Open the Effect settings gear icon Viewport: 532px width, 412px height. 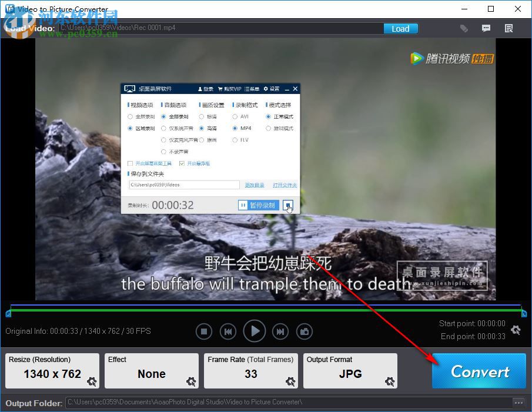pyautogui.click(x=191, y=382)
